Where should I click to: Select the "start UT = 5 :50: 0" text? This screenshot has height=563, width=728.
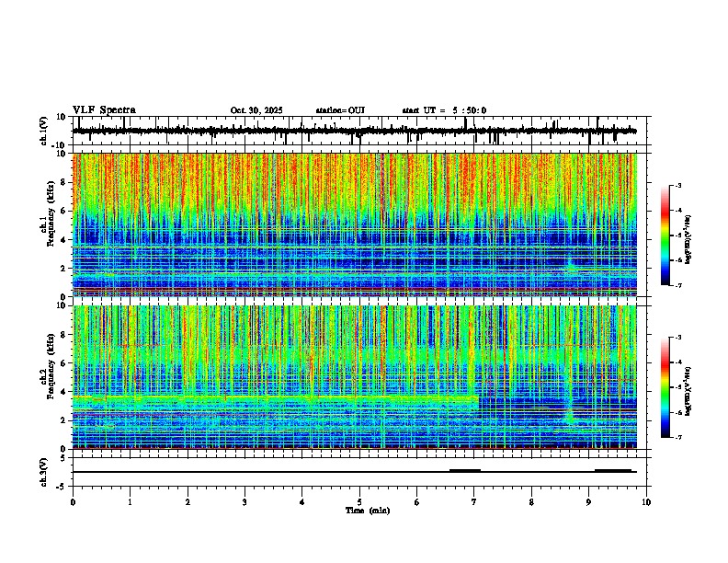coord(444,110)
